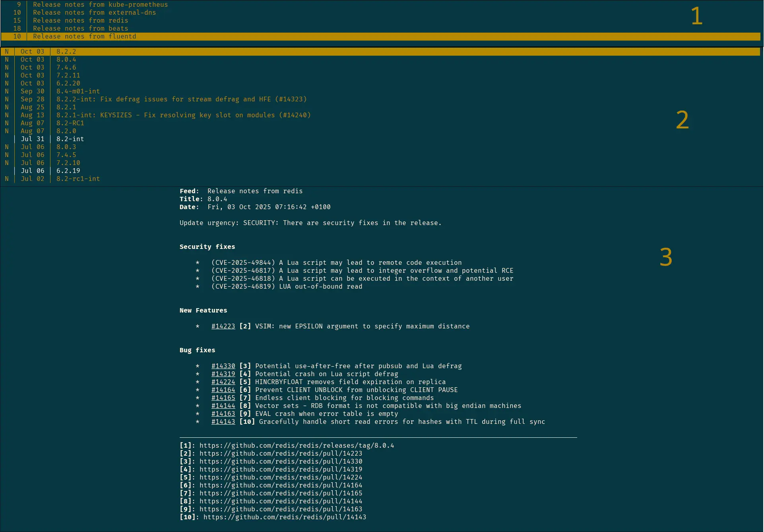Image resolution: width=764 pixels, height=532 pixels.
Task: Open the article about stream defrag fixes
Action: click(x=181, y=99)
